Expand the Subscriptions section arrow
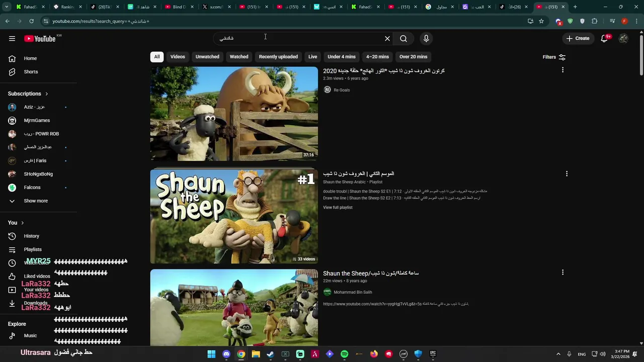The width and height of the screenshot is (644, 362). (46, 94)
